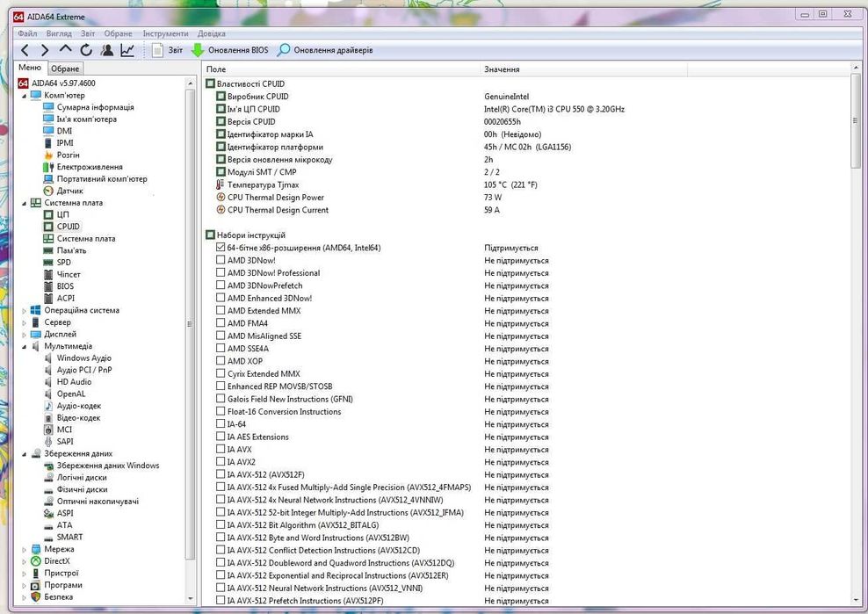
Task: Select the Чіпсет tree item
Action: click(69, 275)
